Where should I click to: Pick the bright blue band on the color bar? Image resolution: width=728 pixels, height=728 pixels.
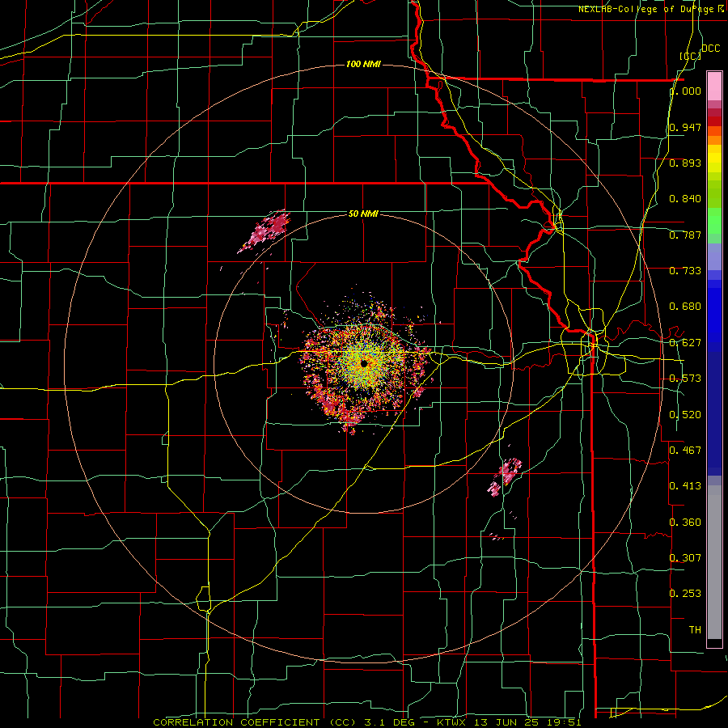(714, 309)
